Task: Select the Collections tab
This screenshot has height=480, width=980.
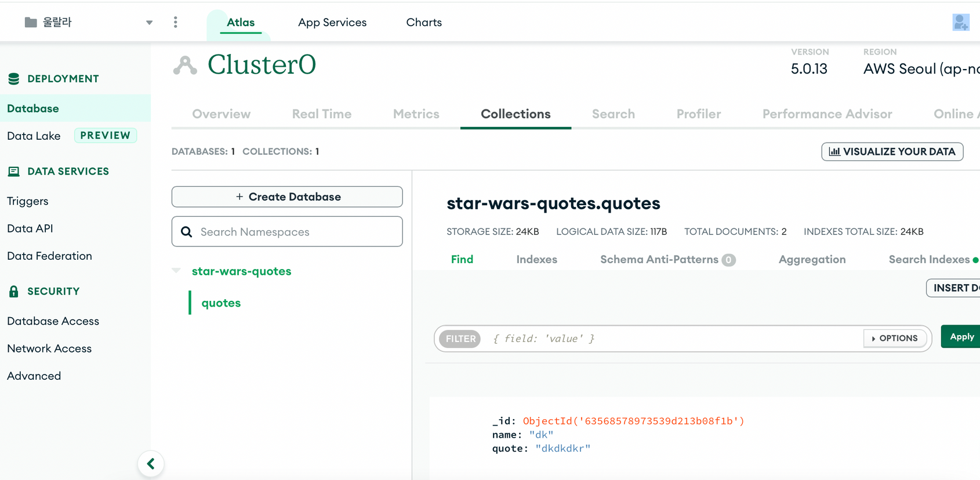Action: coord(516,114)
